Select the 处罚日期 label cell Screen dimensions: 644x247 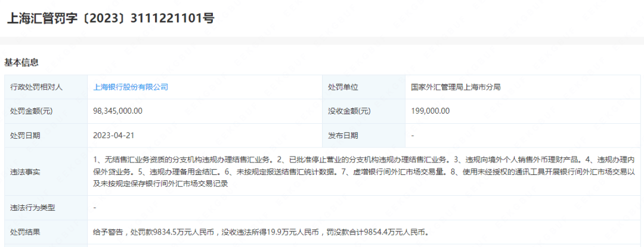coord(46,136)
